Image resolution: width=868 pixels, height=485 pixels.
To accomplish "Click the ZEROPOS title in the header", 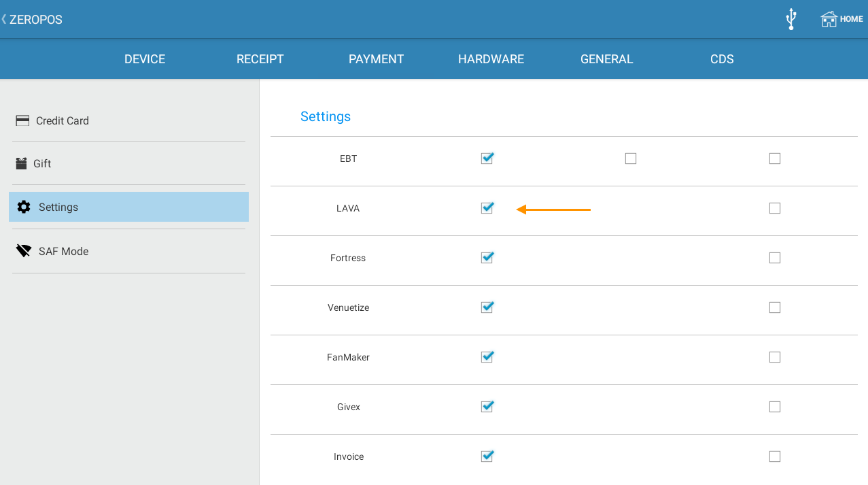I will click(x=37, y=19).
